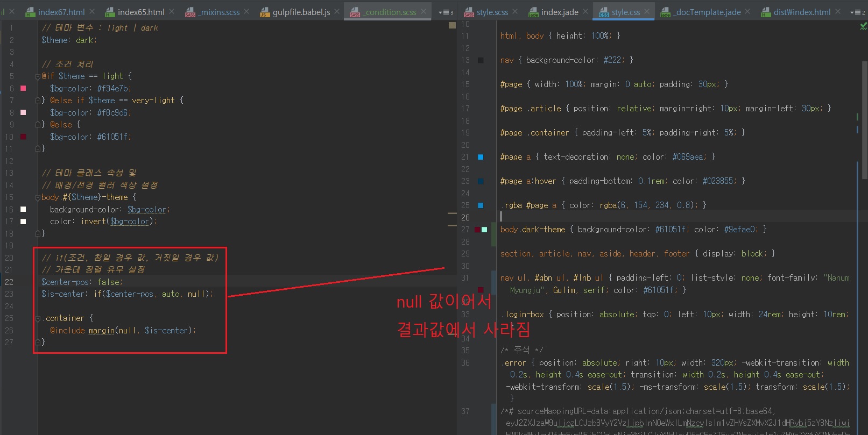This screenshot has height=435, width=868.
Task: Switch to the dist₩index.html tab
Action: click(x=801, y=12)
